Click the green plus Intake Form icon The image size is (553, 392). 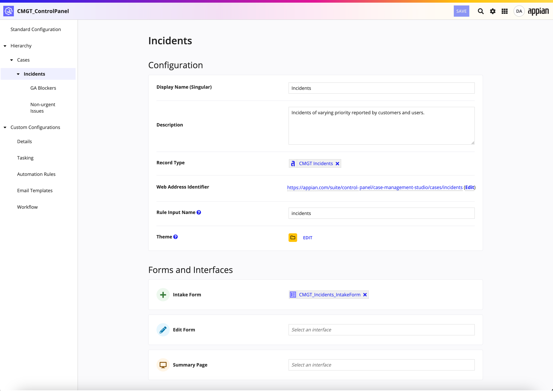(x=163, y=295)
